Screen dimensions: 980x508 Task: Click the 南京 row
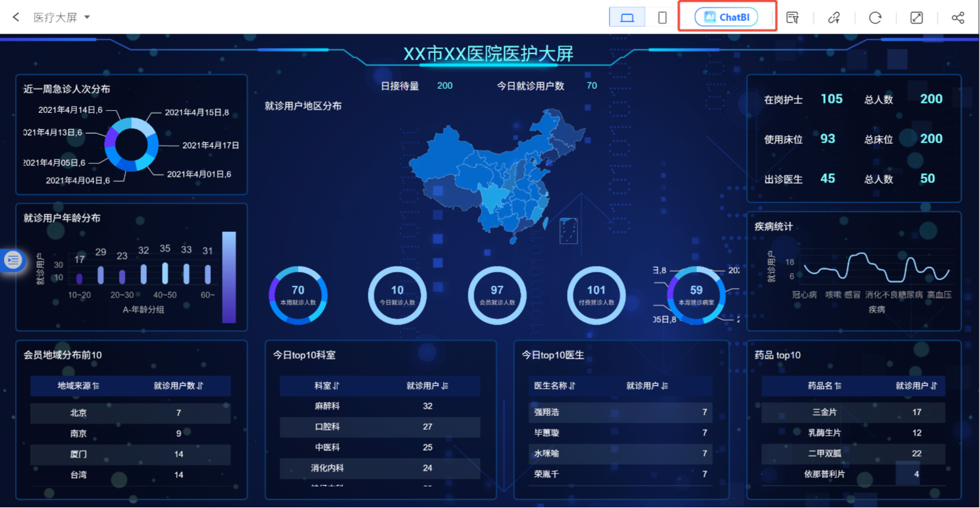click(x=131, y=434)
